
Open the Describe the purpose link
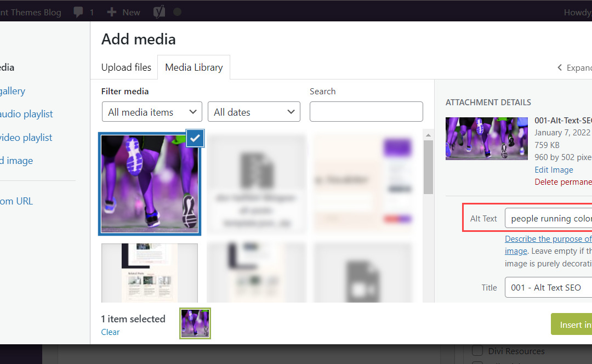pos(548,239)
